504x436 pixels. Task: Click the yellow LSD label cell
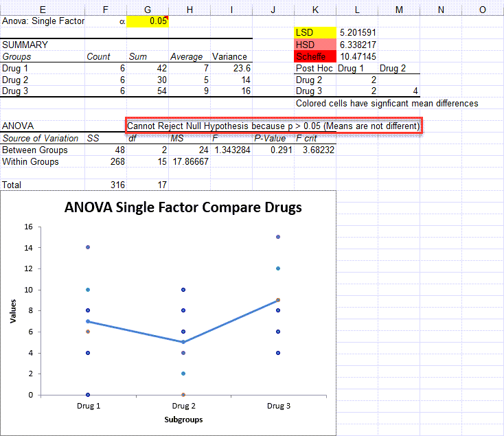[x=315, y=33]
